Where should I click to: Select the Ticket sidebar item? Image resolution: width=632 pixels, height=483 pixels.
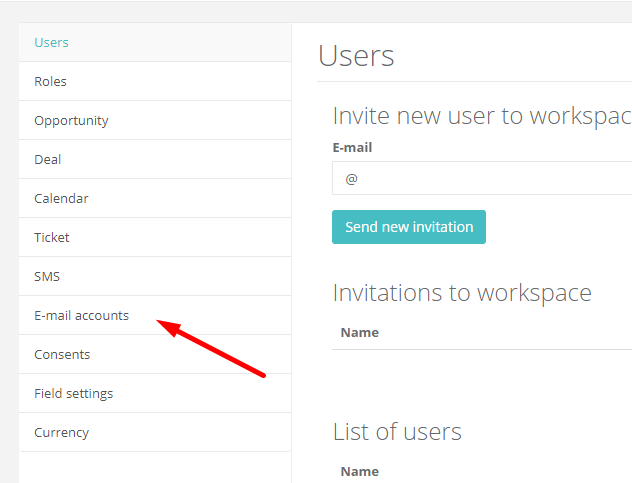(x=155, y=237)
